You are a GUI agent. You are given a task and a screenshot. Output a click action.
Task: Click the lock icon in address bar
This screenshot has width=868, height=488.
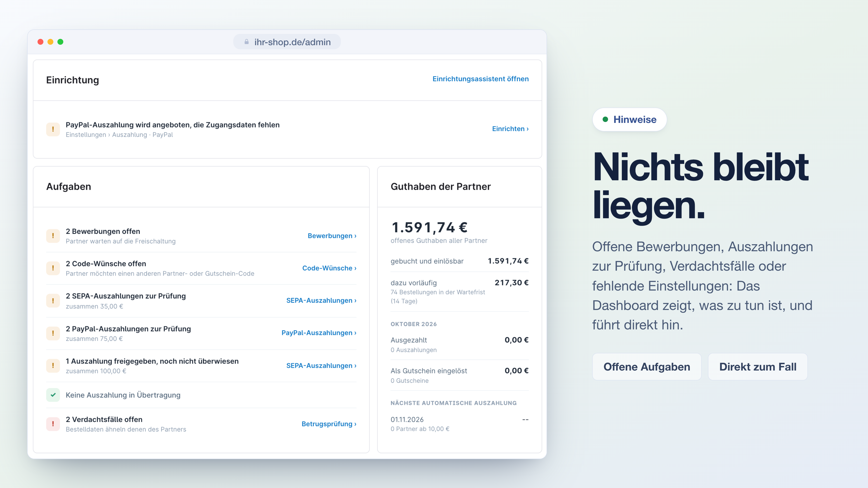[x=247, y=42]
